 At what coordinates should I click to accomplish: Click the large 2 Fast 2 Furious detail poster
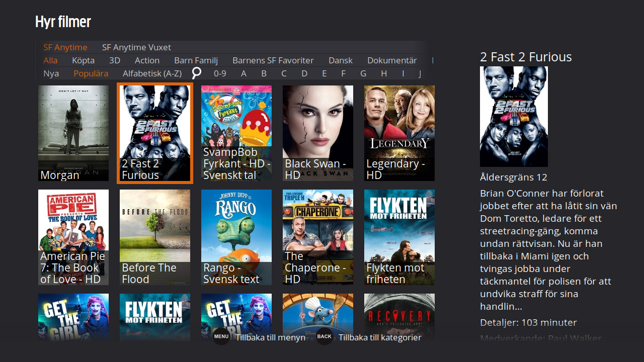pyautogui.click(x=514, y=117)
